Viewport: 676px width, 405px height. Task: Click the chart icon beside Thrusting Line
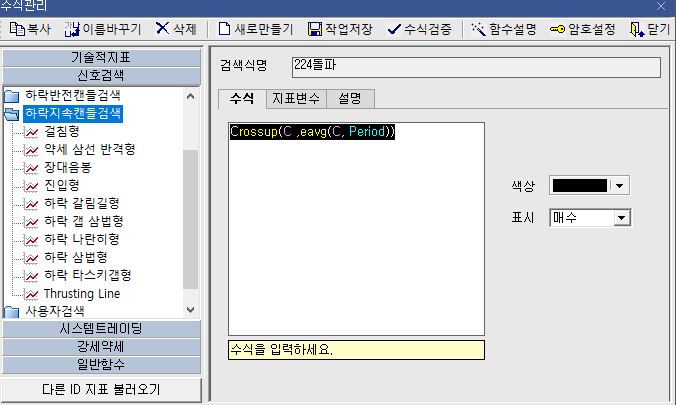[x=31, y=294]
